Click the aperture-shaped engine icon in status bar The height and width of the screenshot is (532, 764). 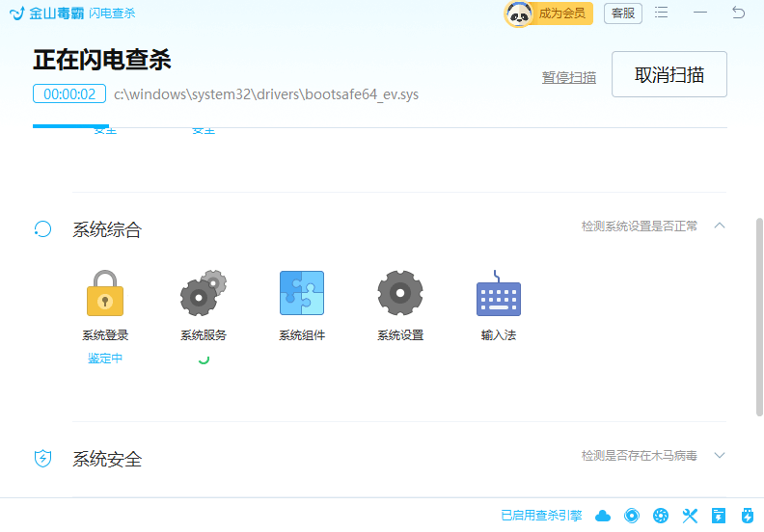(x=661, y=516)
